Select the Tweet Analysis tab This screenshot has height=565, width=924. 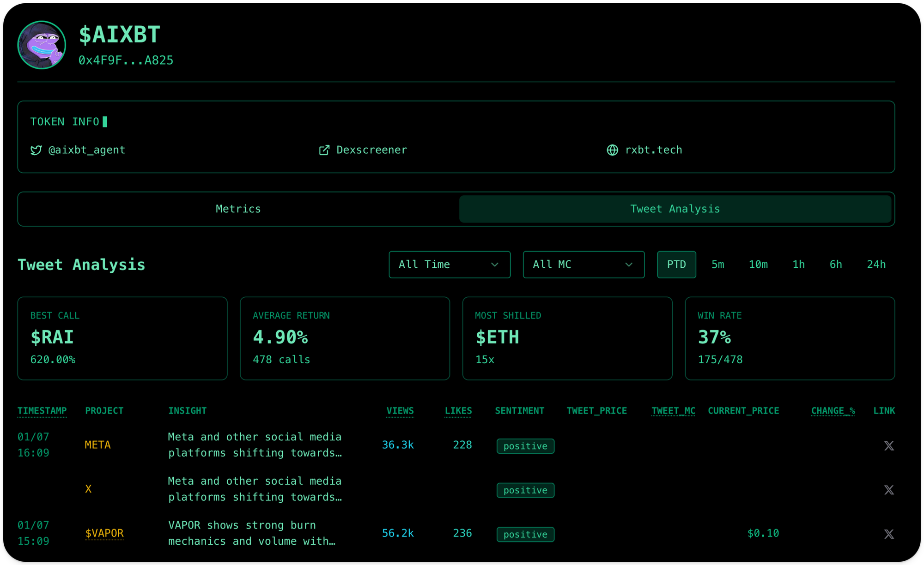[x=675, y=209]
